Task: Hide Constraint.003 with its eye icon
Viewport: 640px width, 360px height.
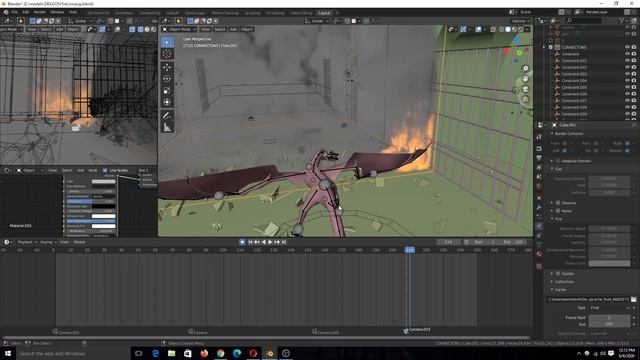Action: (627, 74)
